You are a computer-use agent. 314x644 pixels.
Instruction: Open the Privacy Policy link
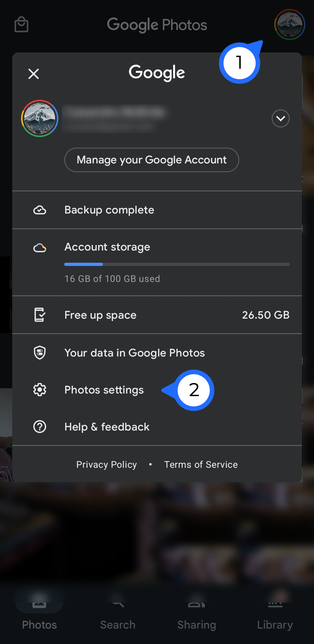pyautogui.click(x=107, y=465)
